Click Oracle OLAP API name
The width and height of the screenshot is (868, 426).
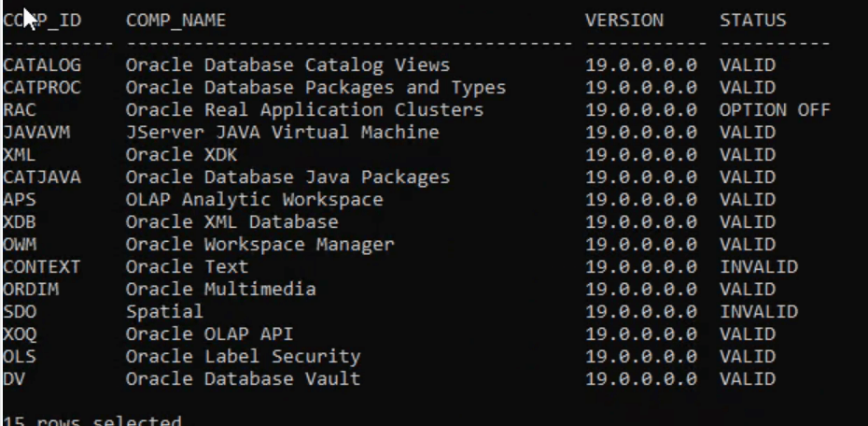(209, 334)
